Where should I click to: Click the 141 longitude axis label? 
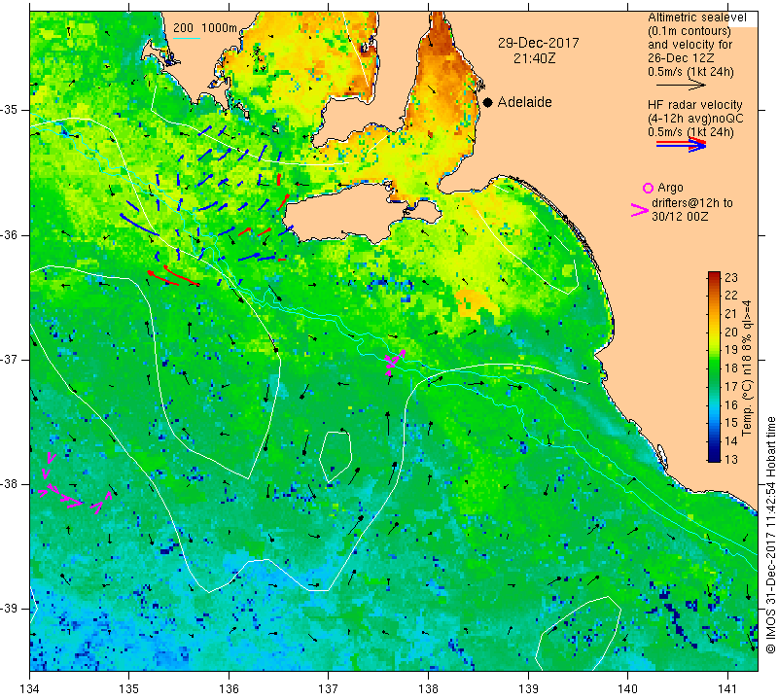point(727,689)
